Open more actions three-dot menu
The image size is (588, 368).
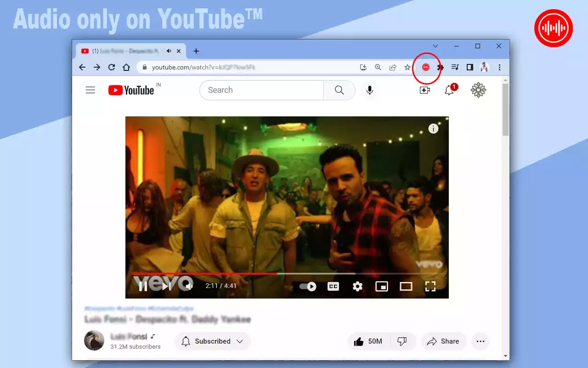(481, 341)
